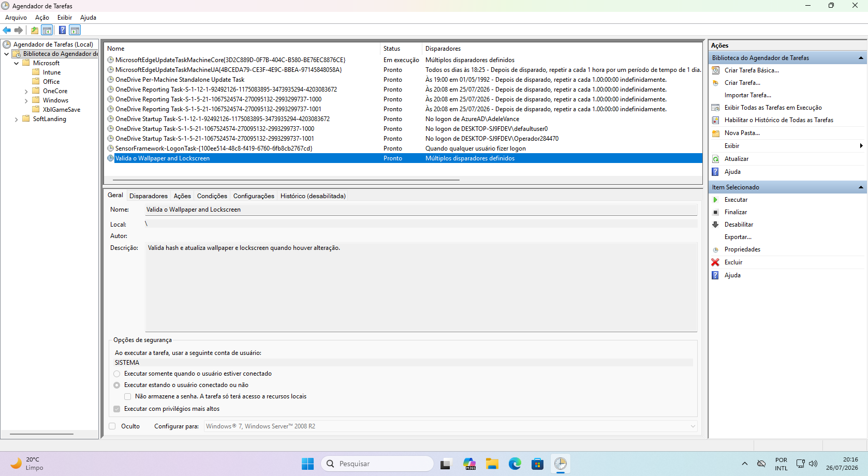Expand the SoftLanding folder node
Screen dimensions: 868x476
pyautogui.click(x=16, y=119)
